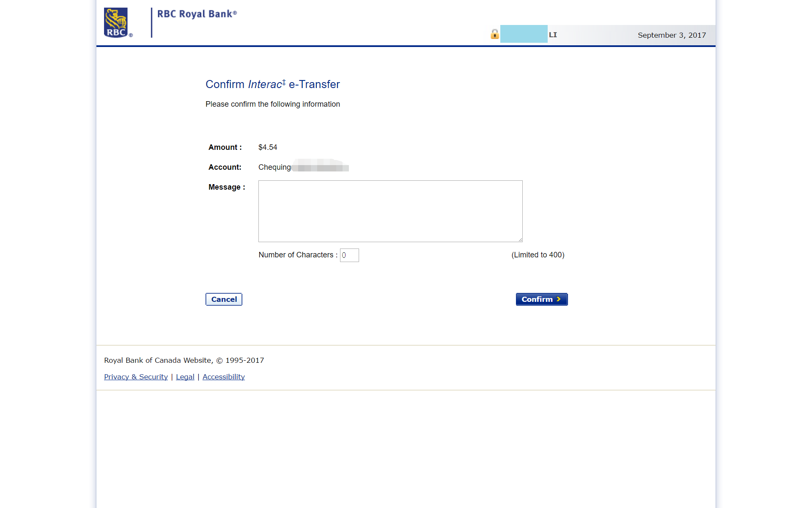Click the RBC Royal Bank header text
The width and height of the screenshot is (812, 508).
tap(197, 14)
